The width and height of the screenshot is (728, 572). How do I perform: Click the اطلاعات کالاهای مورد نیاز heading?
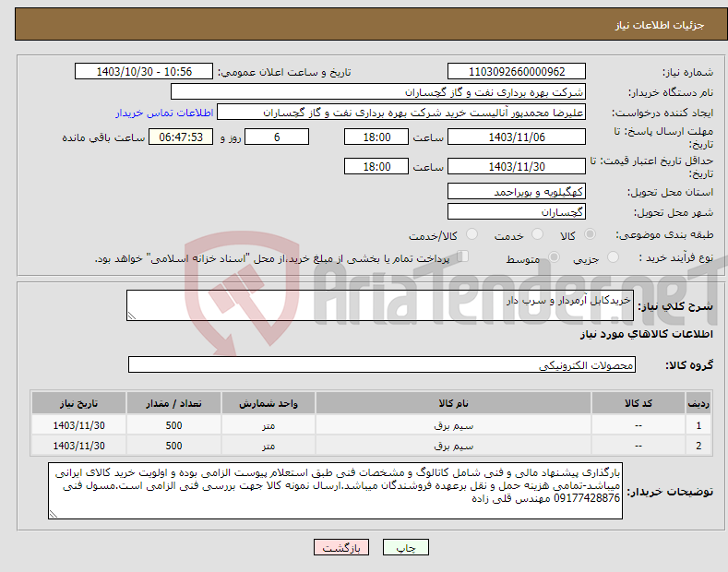tap(646, 334)
